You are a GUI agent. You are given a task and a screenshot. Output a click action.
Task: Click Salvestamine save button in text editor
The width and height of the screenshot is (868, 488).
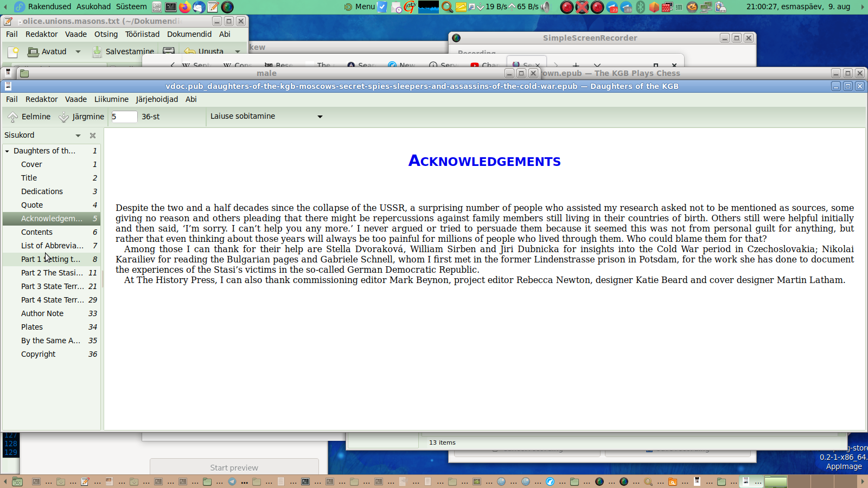124,52
